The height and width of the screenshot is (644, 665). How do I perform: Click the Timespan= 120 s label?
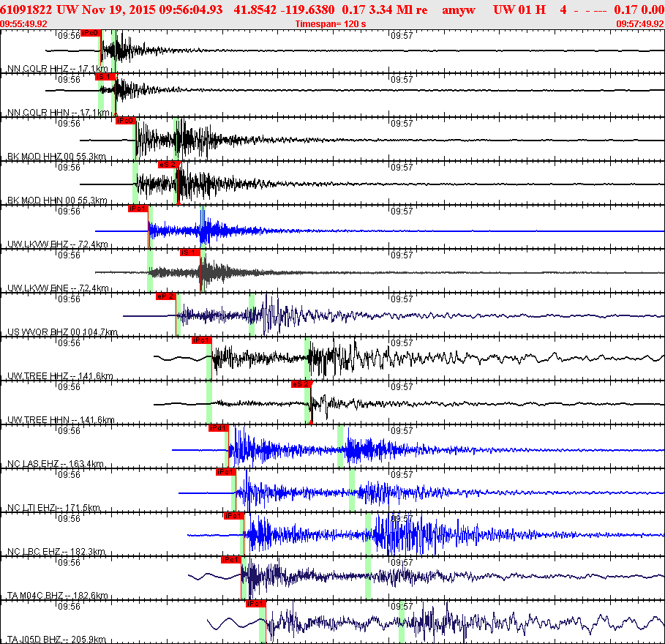331,23
